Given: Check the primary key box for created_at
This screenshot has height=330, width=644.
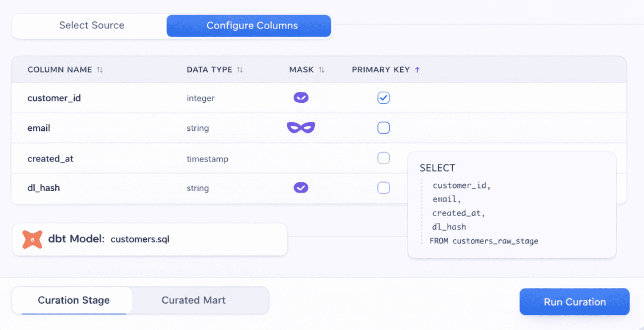Looking at the screenshot, I should pyautogui.click(x=383, y=158).
